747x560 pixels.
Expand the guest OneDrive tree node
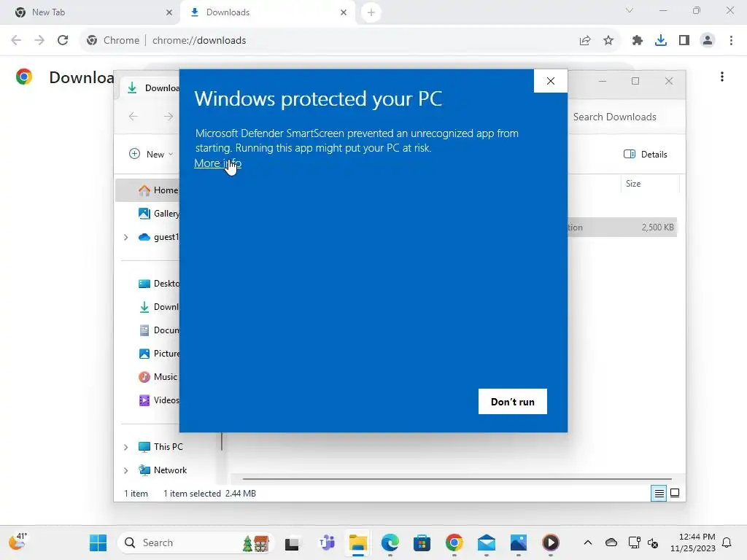tap(125, 237)
